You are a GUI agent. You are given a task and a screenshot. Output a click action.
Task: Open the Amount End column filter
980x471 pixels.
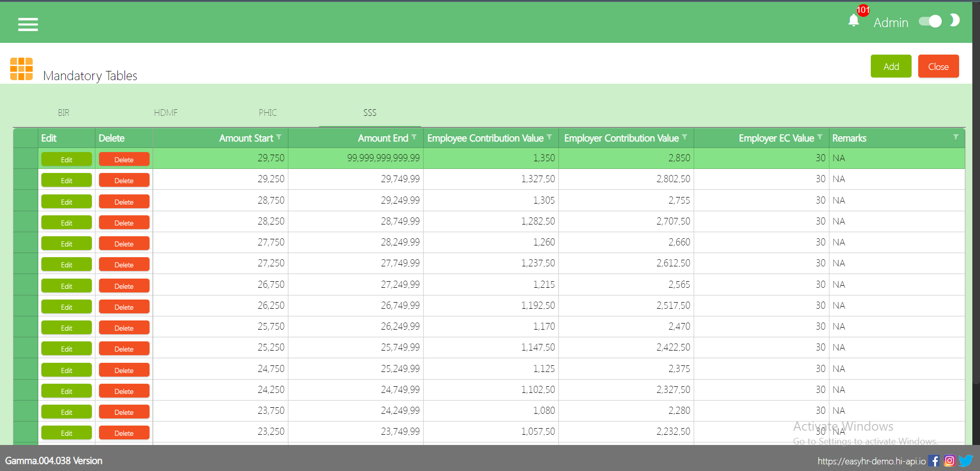pos(414,137)
